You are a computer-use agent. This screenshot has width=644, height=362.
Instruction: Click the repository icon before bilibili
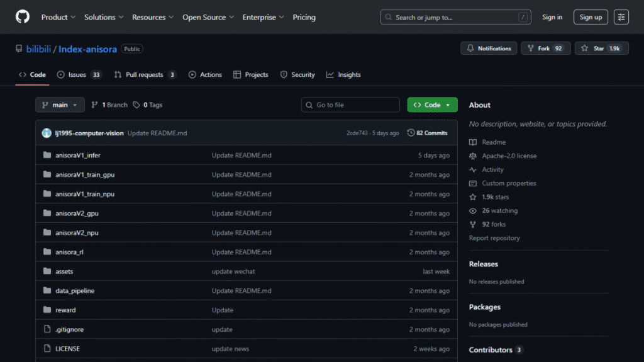pyautogui.click(x=19, y=48)
